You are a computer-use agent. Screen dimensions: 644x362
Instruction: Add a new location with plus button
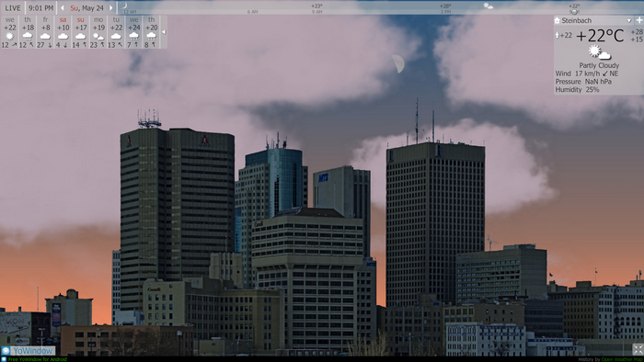(x=639, y=20)
